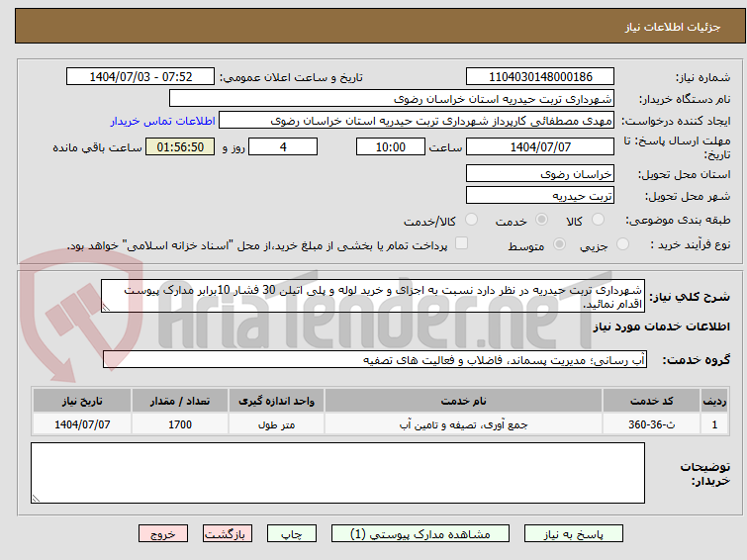Screen dimensions: 747x560
Task: Open مشاهده مدارک پیوستی (1) button
Action: pyautogui.click(x=420, y=534)
